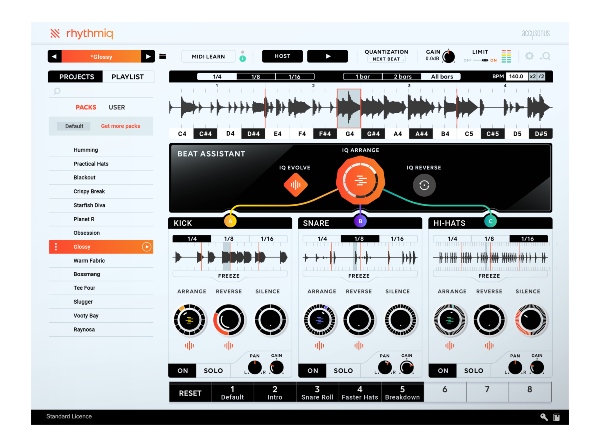
Task: Open the Quantization Next Beat dropdown
Action: click(386, 59)
